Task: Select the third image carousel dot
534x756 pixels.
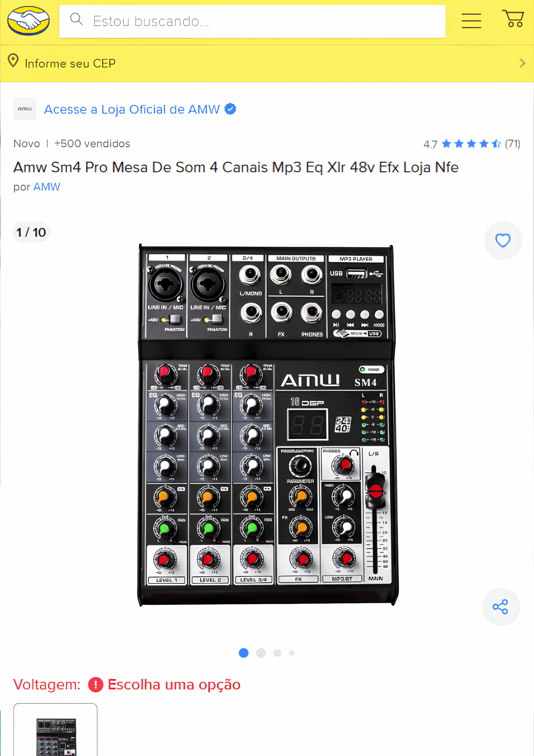Action: click(277, 653)
